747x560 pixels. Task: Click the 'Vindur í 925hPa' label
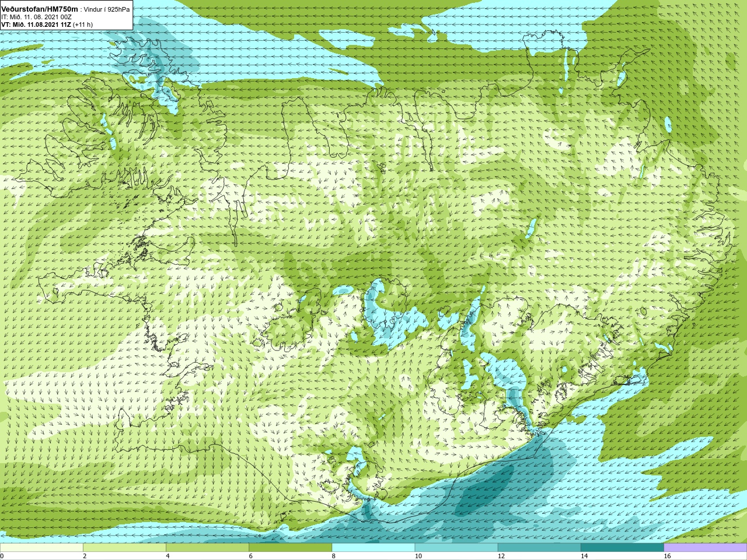click(x=107, y=9)
